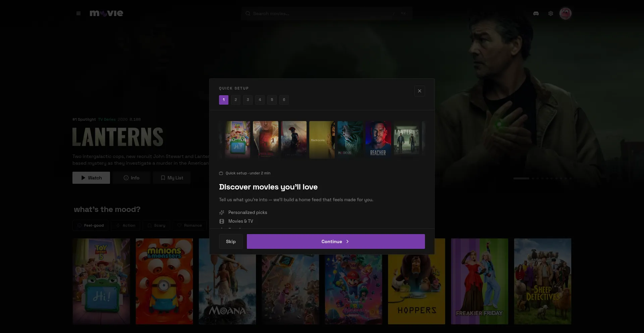Click the 'Movies & TV' text

point(241,221)
